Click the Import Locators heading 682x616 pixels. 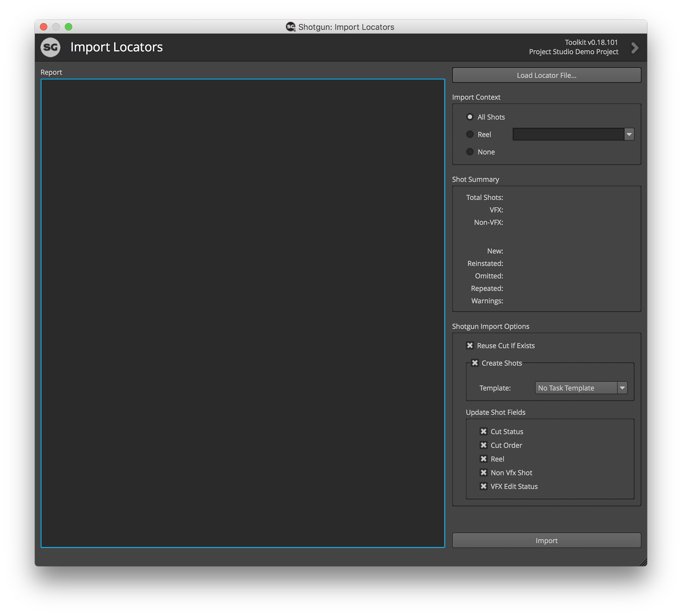[117, 47]
